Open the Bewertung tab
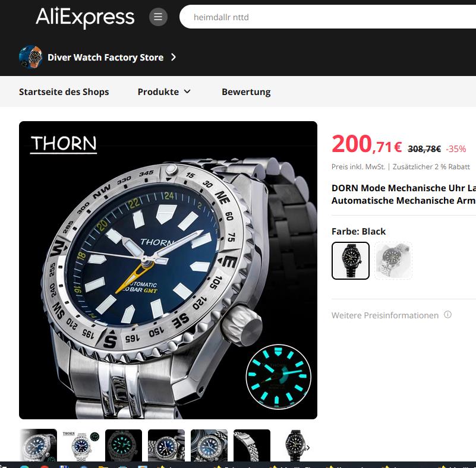The image size is (476, 468). click(x=246, y=91)
